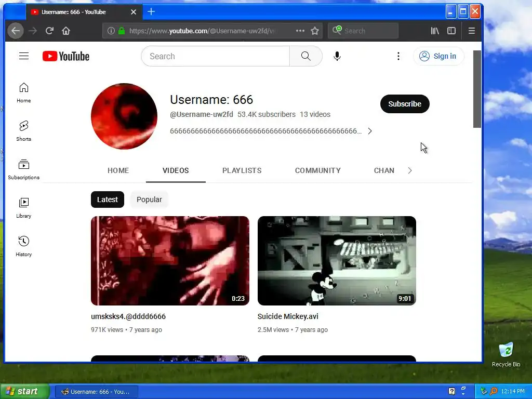The image size is (532, 399).
Task: Open History in the sidebar
Action: [x=24, y=246]
